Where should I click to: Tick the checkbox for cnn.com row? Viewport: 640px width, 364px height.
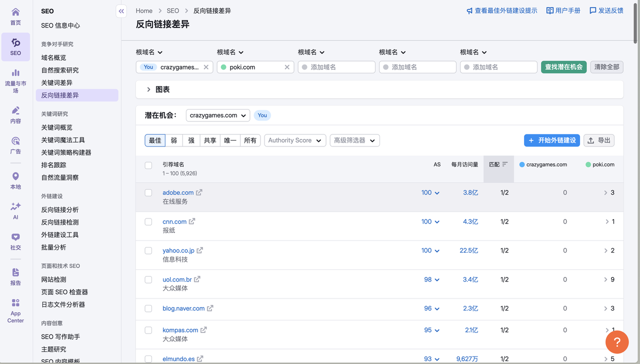[148, 221]
